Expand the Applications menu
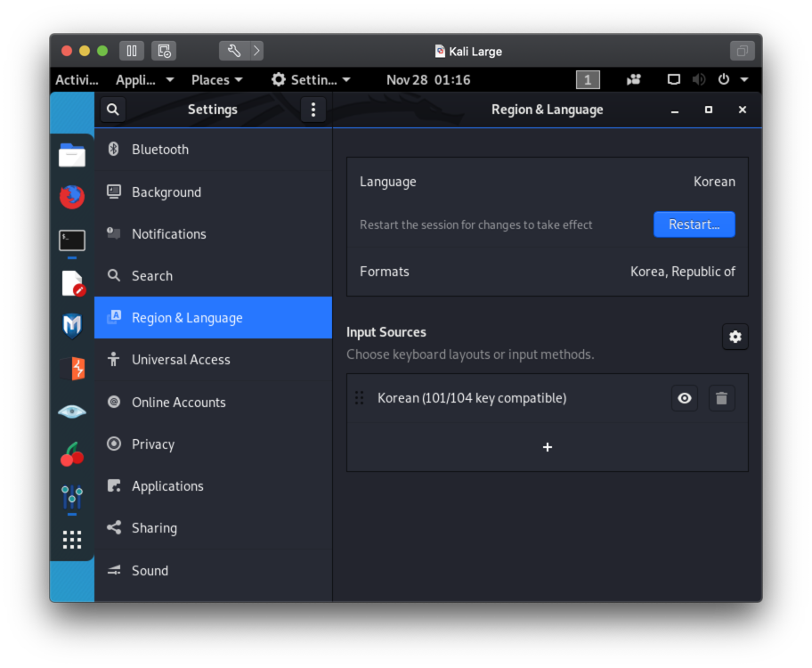 (144, 80)
